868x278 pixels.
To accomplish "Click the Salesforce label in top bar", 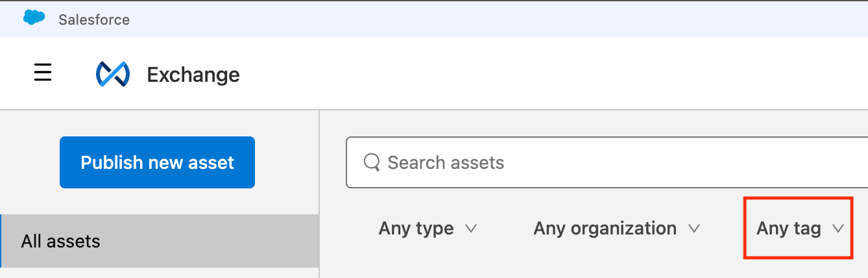I will 94,19.
